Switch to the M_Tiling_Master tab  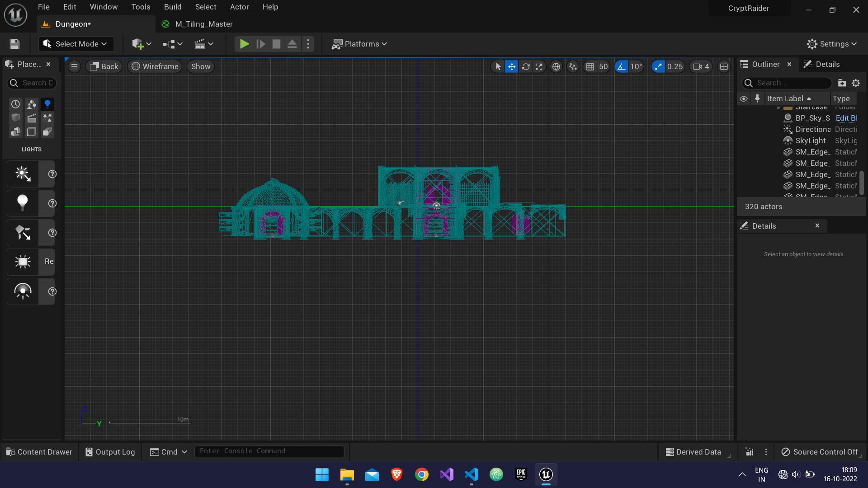click(x=204, y=24)
